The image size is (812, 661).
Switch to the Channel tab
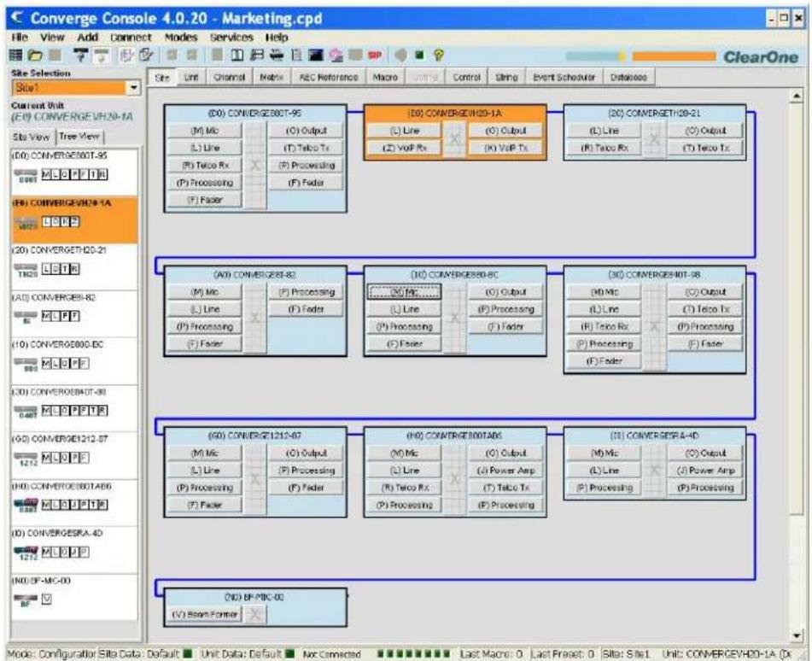tap(229, 77)
